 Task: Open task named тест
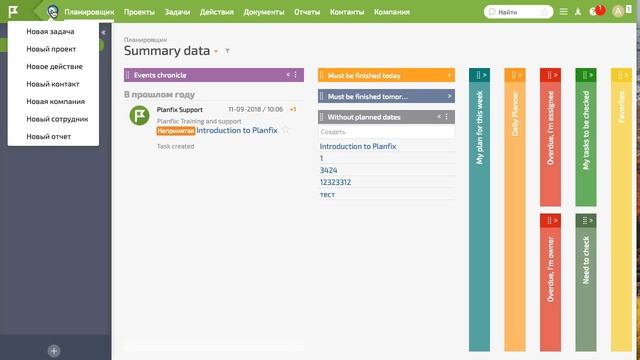click(x=327, y=195)
